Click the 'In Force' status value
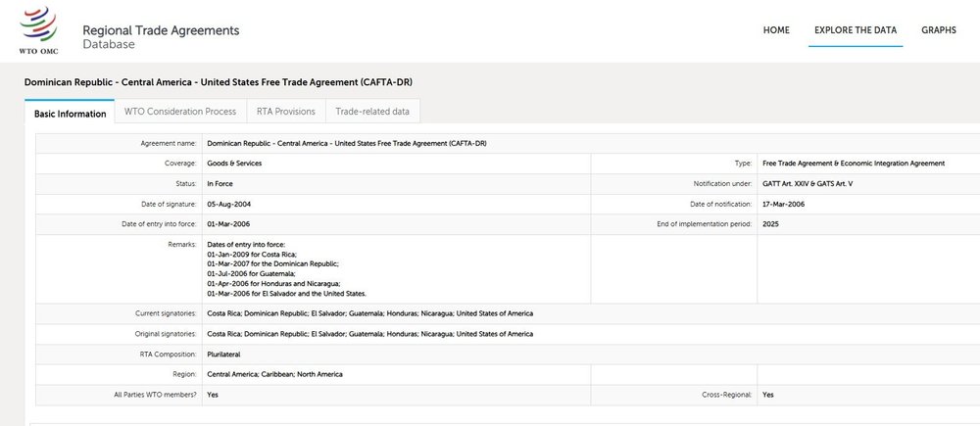This screenshot has height=426, width=980. pos(220,184)
